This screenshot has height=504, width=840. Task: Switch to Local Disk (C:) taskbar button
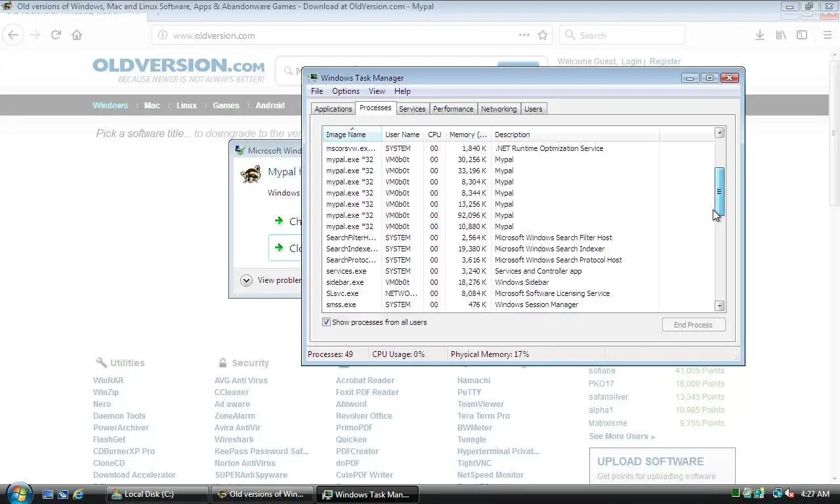(157, 494)
